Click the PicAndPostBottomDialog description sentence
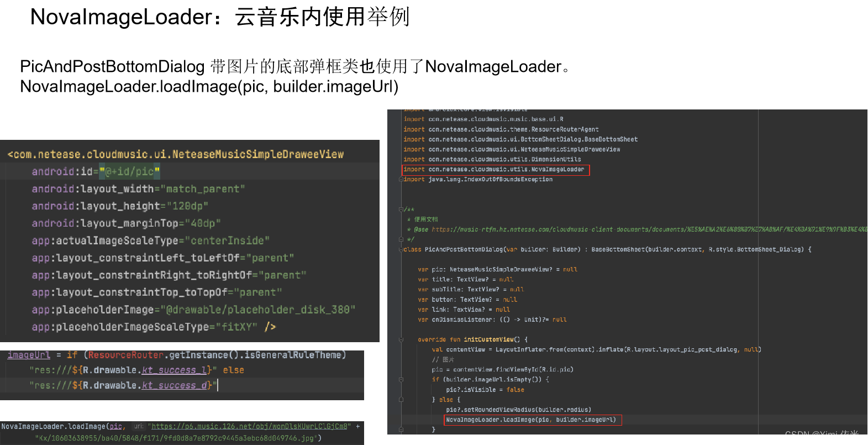 pyautogui.click(x=296, y=67)
